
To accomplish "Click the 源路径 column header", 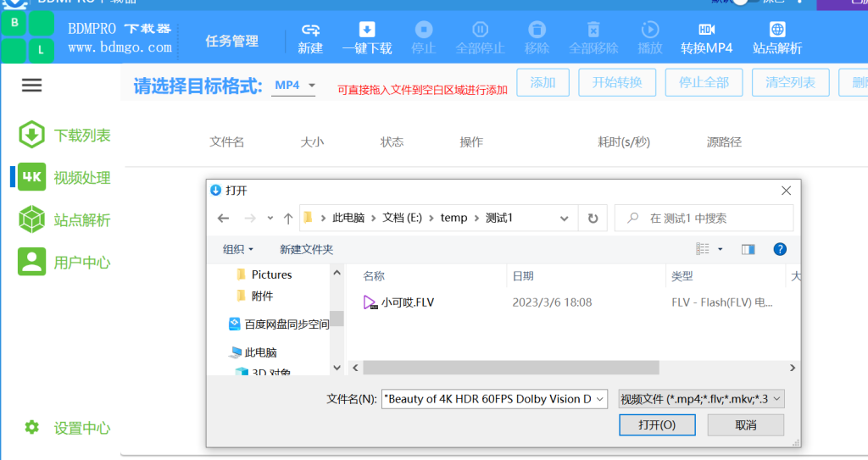I will pos(724,142).
